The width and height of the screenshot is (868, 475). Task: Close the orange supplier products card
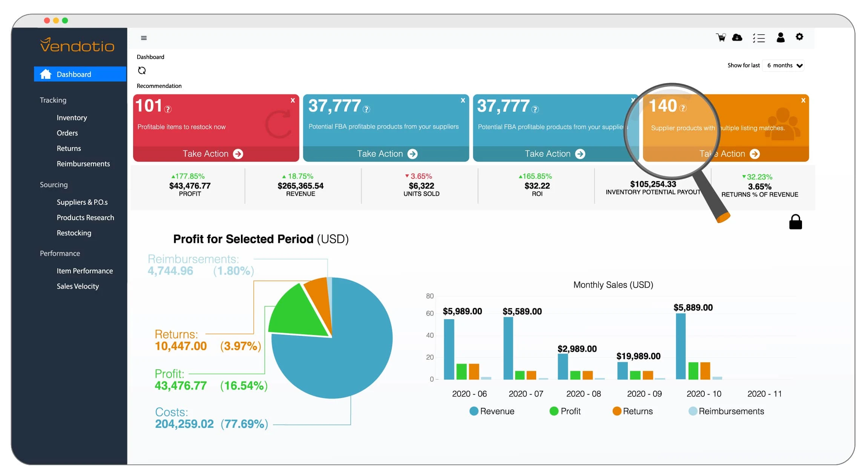[x=803, y=100]
